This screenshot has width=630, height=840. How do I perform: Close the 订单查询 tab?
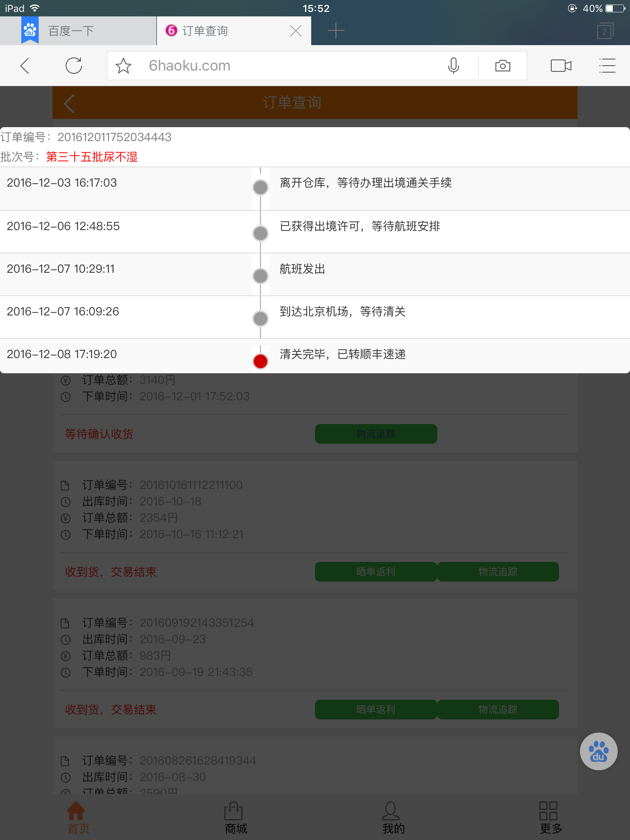[296, 31]
